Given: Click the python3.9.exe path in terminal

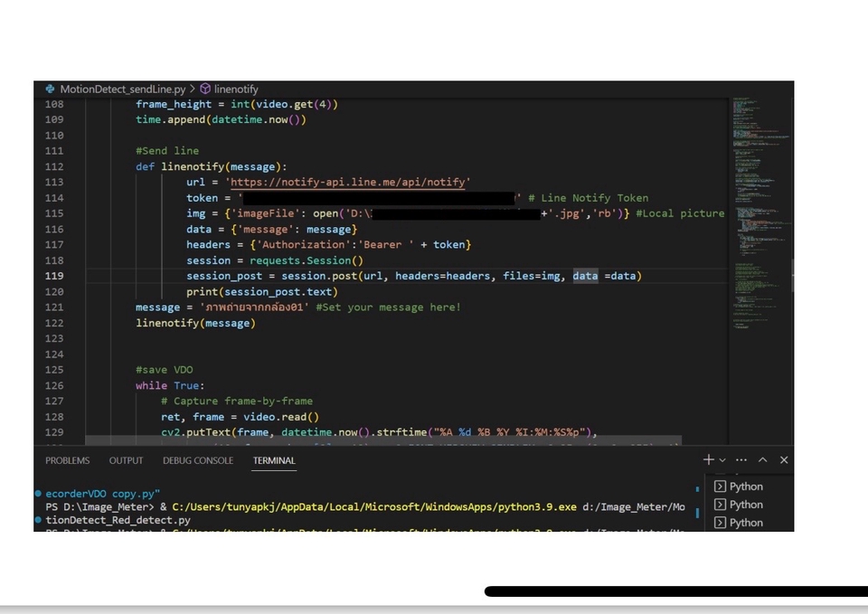Looking at the screenshot, I should coord(374,507).
